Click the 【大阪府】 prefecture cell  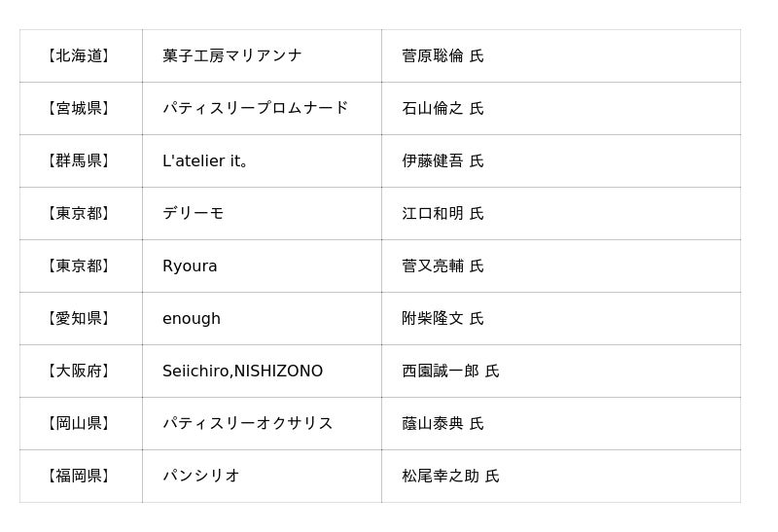pos(80,372)
